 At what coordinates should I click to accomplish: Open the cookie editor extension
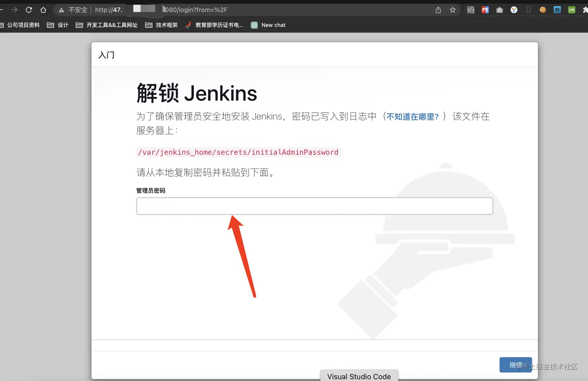click(x=543, y=10)
